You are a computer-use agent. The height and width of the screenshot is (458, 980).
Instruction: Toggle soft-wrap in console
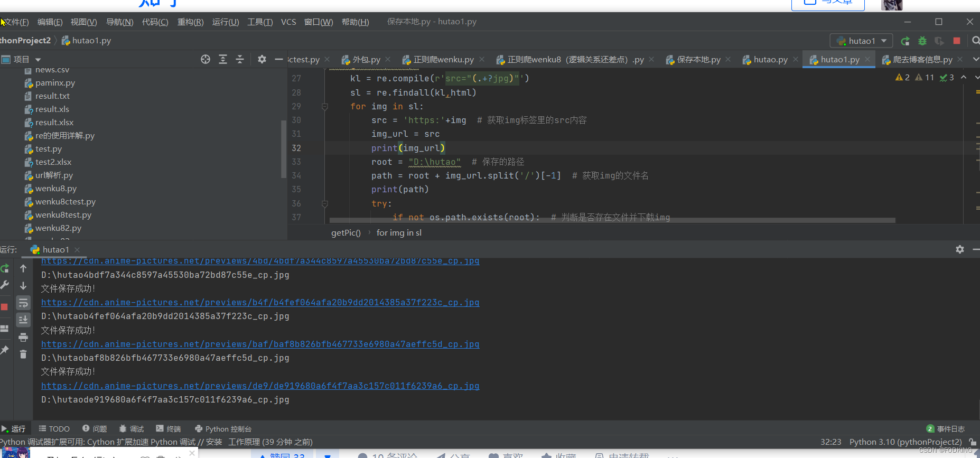[x=23, y=303]
